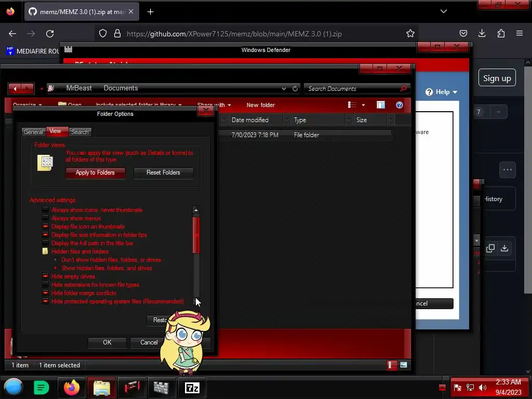This screenshot has height=399, width=532.
Task: Toggle Hide empty drives checkbox
Action: pyautogui.click(x=45, y=276)
